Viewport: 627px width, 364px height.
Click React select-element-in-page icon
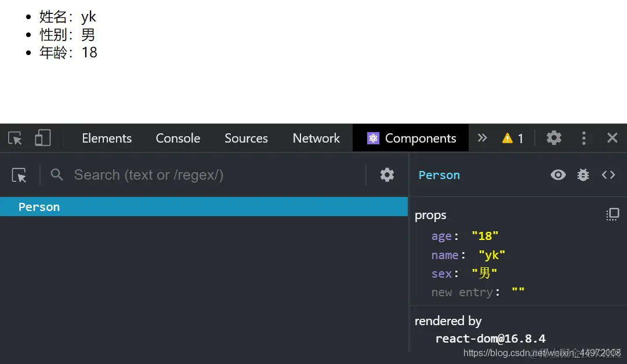tap(19, 175)
